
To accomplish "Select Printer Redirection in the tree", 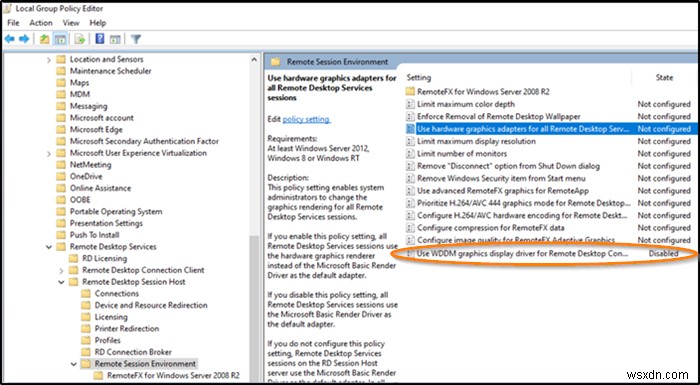I will (x=127, y=329).
